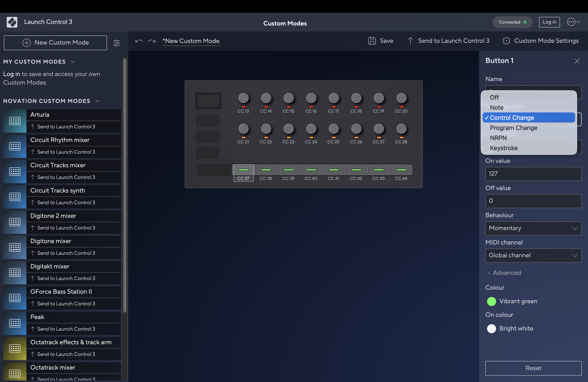
Task: Open Custom Mode Settings
Action: 541,41
